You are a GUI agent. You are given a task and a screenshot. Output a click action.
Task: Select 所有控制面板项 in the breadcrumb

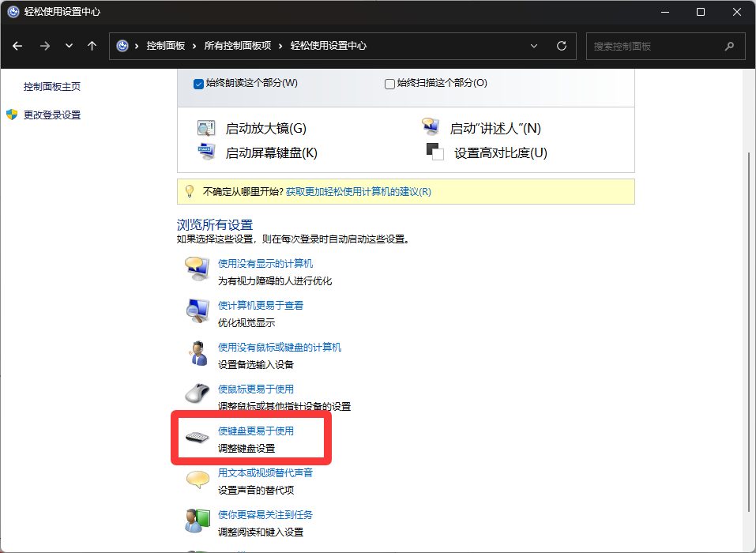pos(238,46)
